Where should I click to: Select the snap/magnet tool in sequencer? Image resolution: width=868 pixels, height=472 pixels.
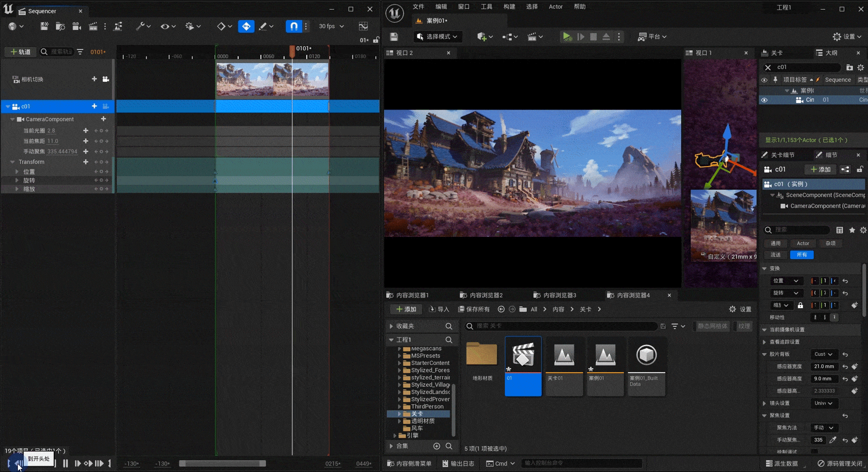tap(294, 26)
